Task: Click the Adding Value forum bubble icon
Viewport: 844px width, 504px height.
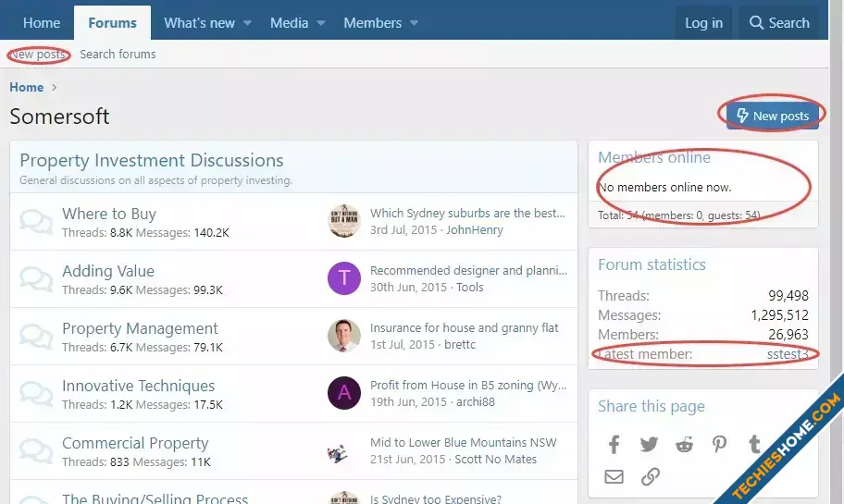Action: (x=36, y=278)
